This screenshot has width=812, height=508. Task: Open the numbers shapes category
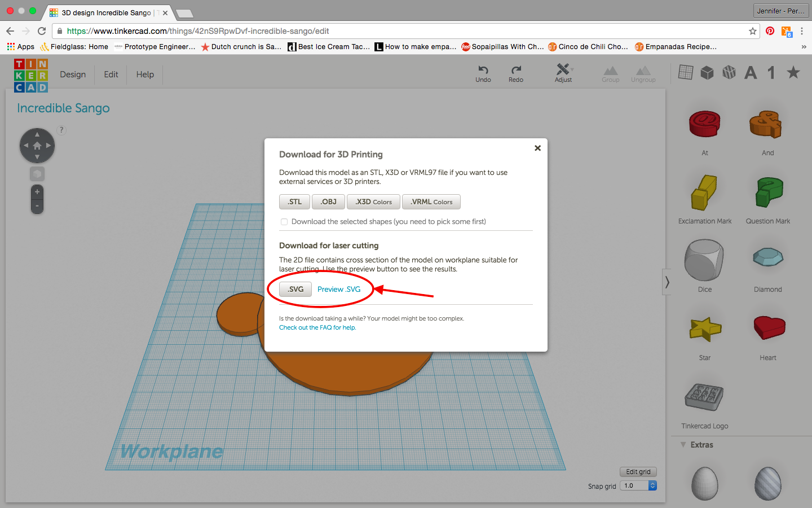(x=771, y=72)
